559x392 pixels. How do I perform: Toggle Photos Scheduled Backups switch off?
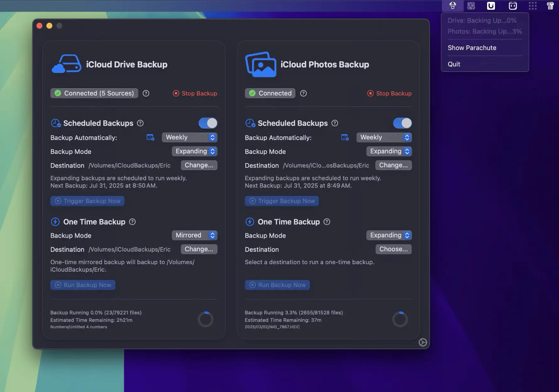pyautogui.click(x=402, y=123)
